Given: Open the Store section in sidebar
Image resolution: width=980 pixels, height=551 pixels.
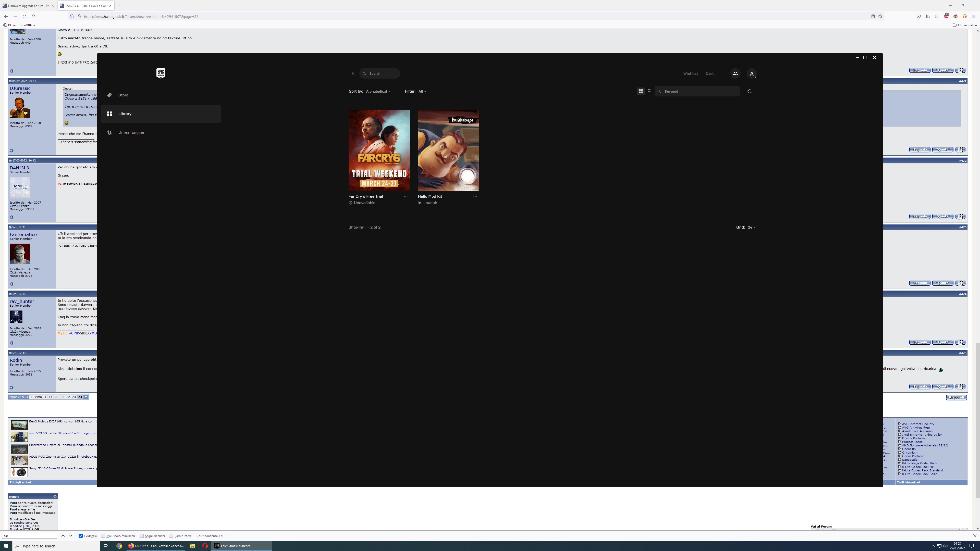Looking at the screenshot, I should tap(123, 95).
